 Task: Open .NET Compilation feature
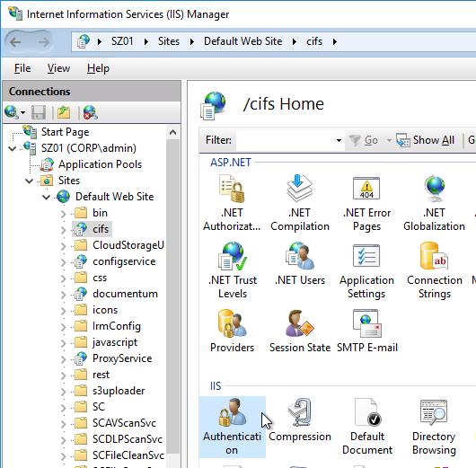pos(300,203)
